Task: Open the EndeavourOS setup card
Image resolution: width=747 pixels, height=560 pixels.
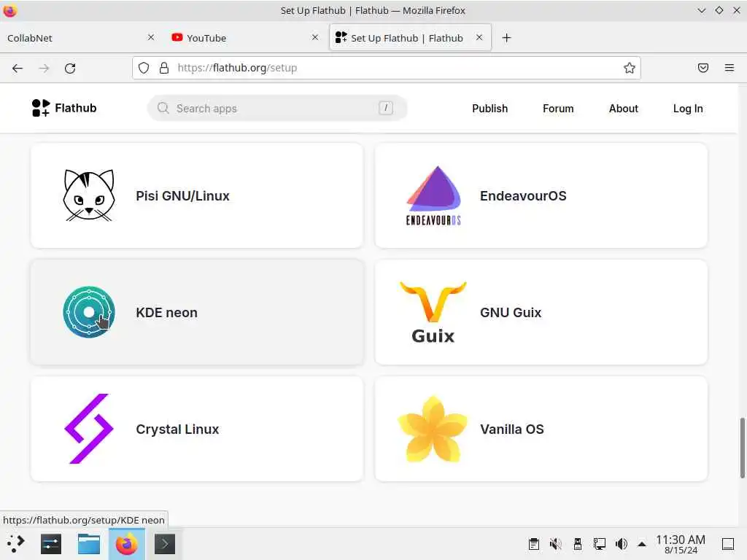Action: click(x=541, y=195)
